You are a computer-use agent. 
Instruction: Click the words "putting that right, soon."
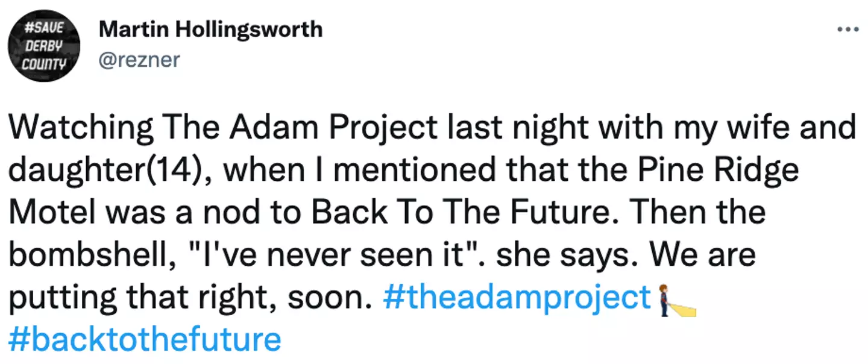[x=189, y=298]
